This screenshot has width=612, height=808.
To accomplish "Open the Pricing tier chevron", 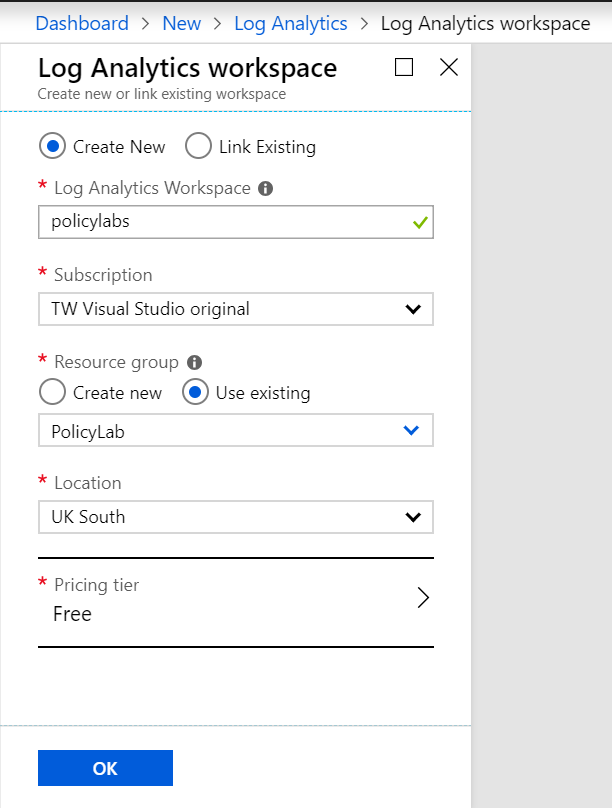I will click(x=422, y=598).
